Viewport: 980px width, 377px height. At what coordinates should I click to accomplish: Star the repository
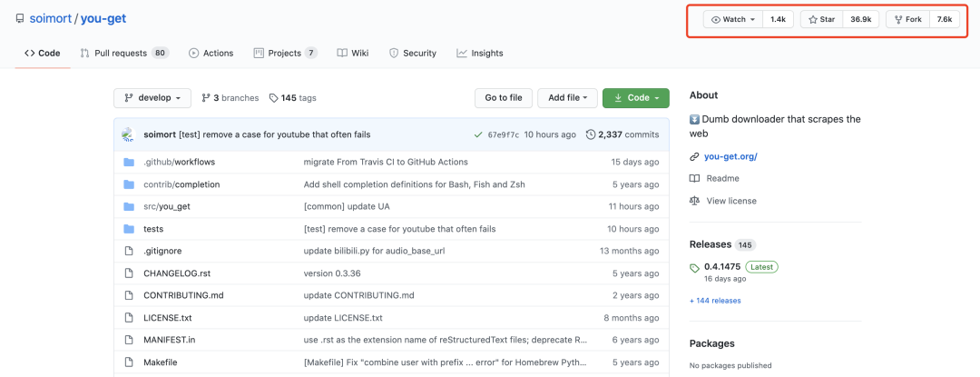[822, 19]
